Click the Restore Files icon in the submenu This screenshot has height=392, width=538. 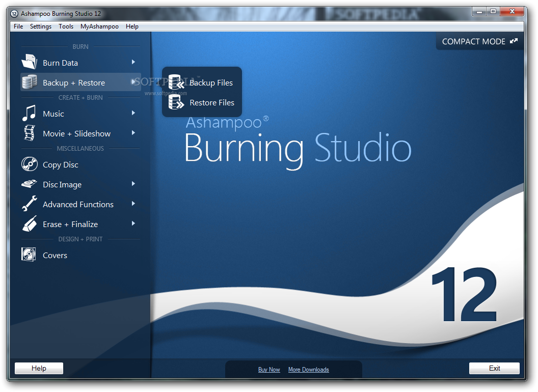click(176, 102)
